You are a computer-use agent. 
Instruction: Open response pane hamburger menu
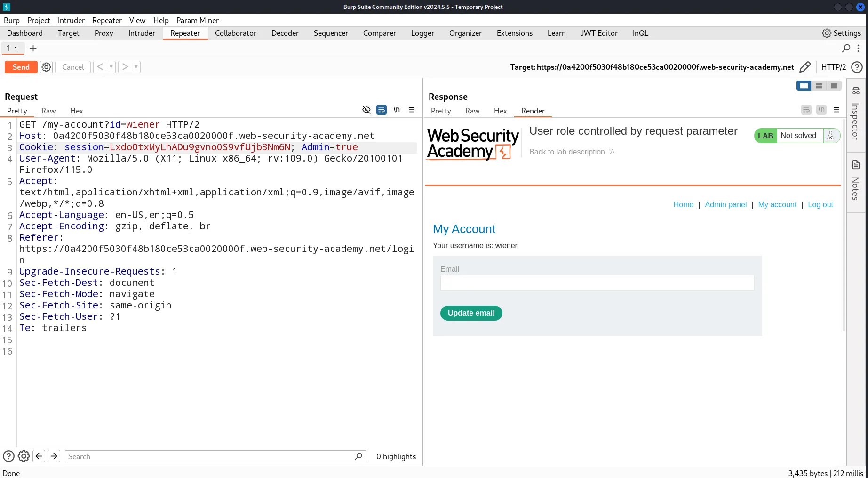pos(836,110)
